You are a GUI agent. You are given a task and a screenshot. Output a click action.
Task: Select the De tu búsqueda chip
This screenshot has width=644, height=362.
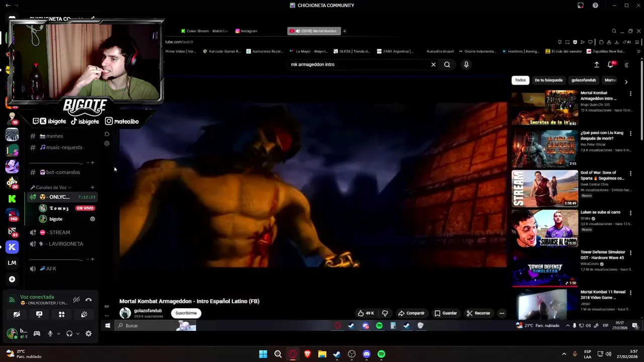click(x=548, y=80)
